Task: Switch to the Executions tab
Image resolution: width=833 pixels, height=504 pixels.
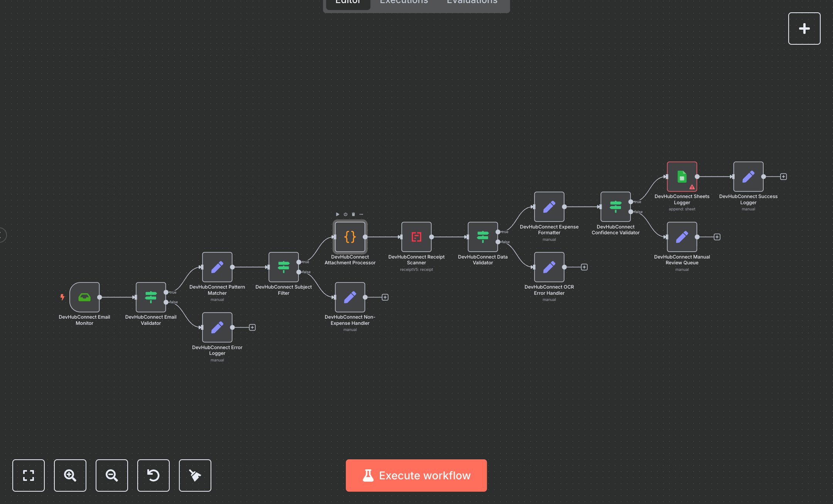Action: [404, 2]
